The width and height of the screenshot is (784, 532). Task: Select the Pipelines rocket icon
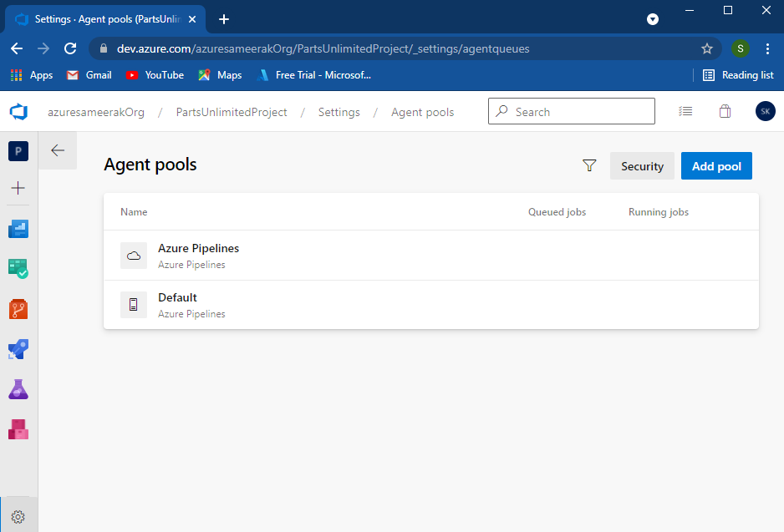[18, 349]
